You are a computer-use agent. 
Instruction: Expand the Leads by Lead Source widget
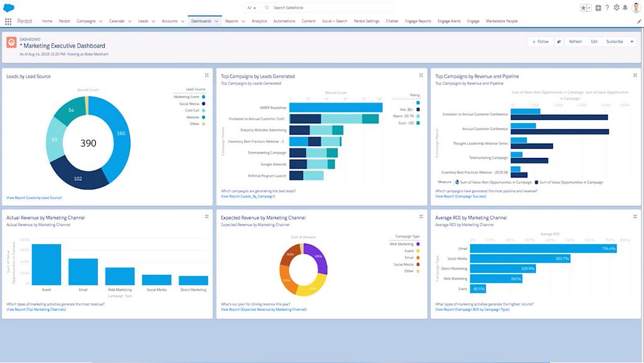tap(207, 75)
